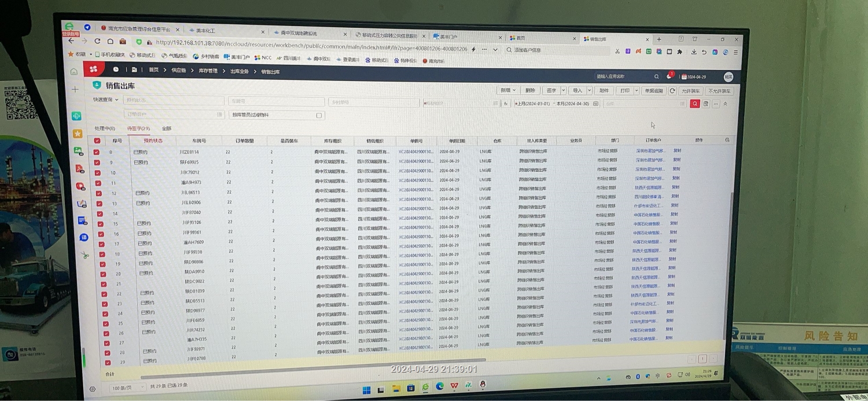Click the 删除 button

coord(531,90)
